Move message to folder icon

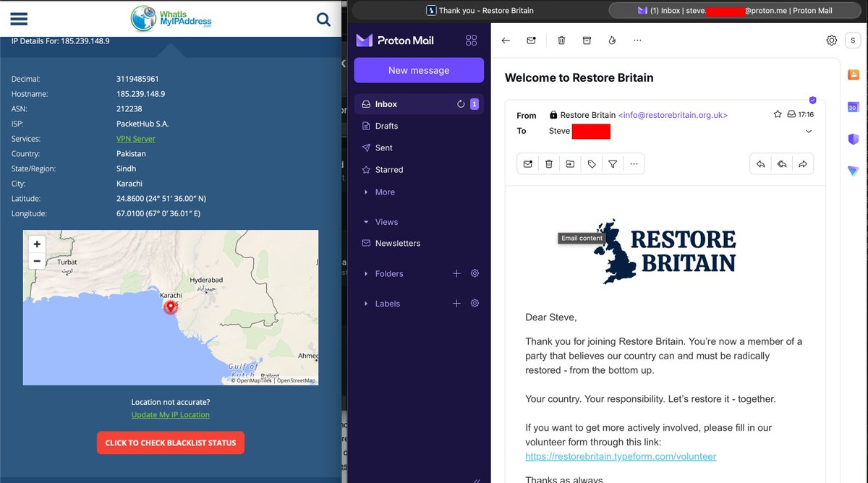570,164
